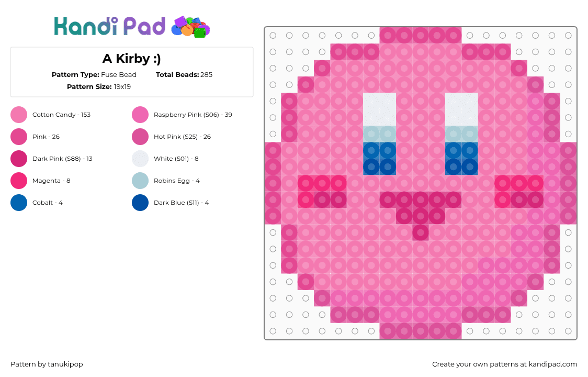This screenshot has height=377, width=588.
Task: Pick the Dark Pink (S88) swatch
Action: pos(19,159)
